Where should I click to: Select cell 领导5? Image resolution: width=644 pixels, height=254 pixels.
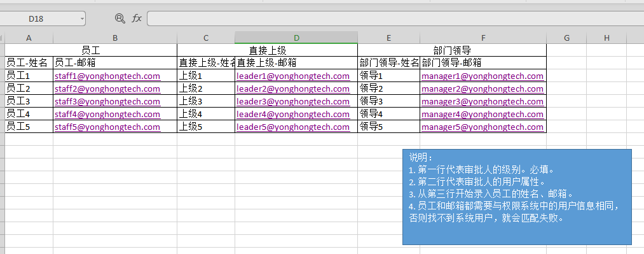tap(388, 127)
